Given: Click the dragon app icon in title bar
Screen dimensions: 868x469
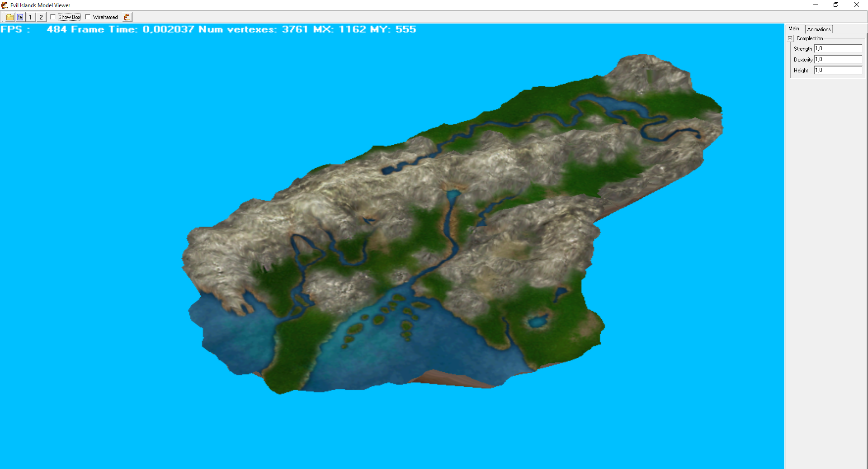Looking at the screenshot, I should coord(5,5).
